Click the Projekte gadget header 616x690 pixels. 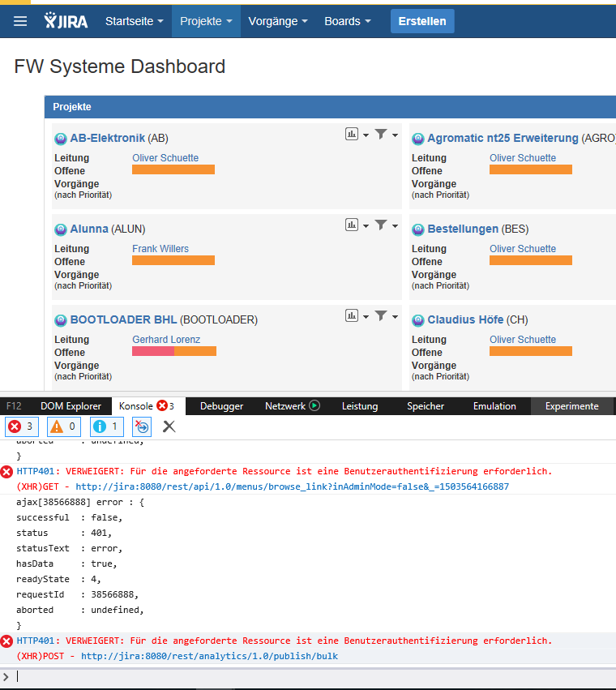(330, 107)
